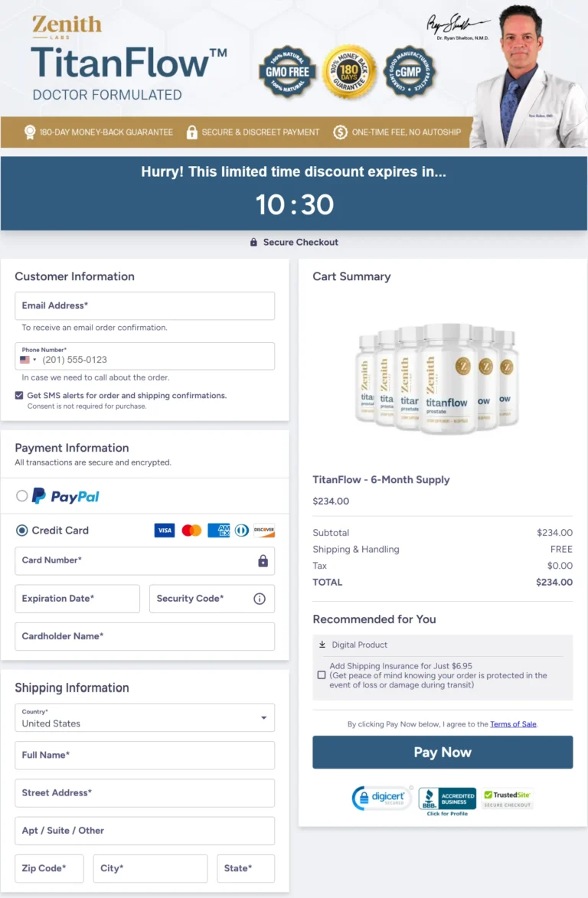Open the BBB Accredited Business badge
588x898 pixels.
[447, 799]
